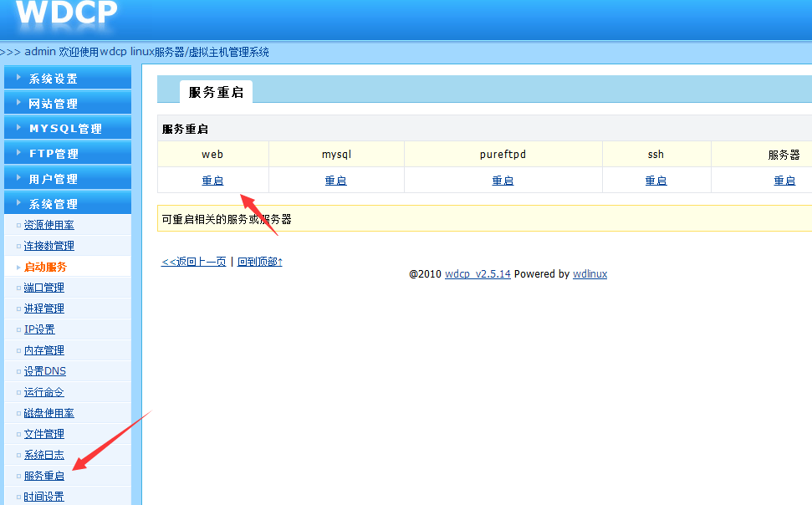Expand the FTP管理 sidebar section
This screenshot has width=812, height=505.
(x=68, y=153)
